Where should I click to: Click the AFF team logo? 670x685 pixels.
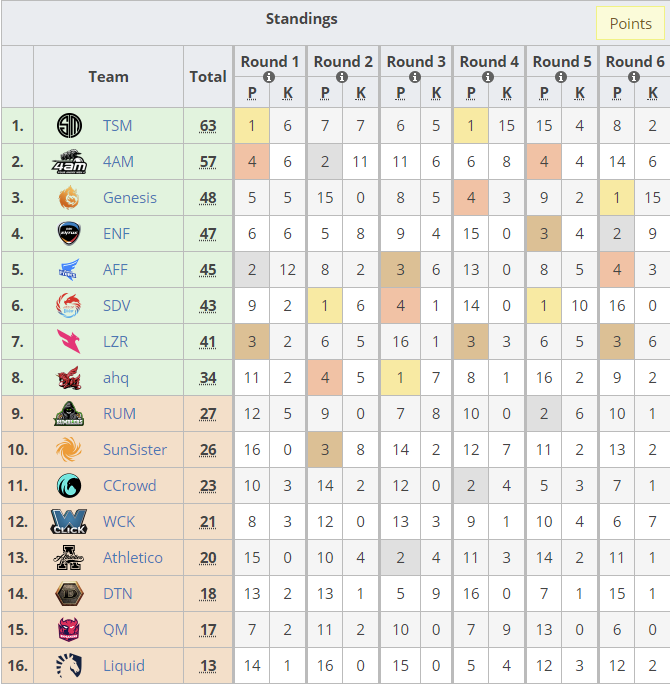[69, 270]
